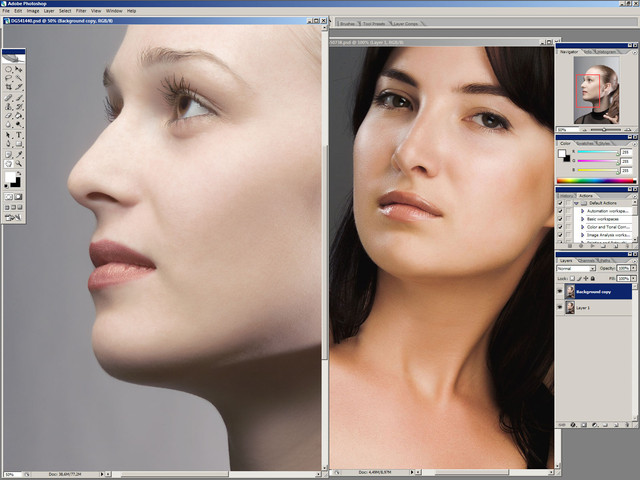Switch to Quick Mask mode

tap(19, 197)
